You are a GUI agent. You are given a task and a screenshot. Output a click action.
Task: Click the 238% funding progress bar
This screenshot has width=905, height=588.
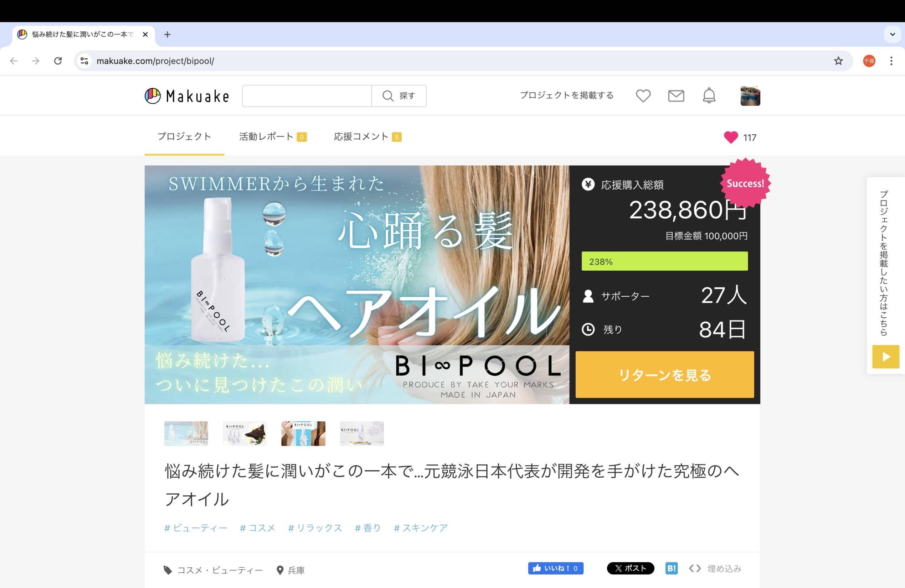click(x=664, y=261)
